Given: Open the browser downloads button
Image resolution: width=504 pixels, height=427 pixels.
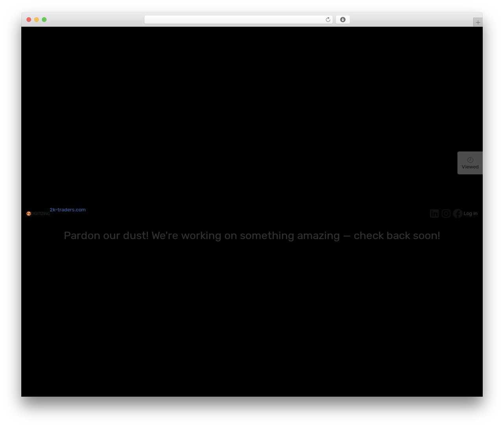Looking at the screenshot, I should [x=343, y=20].
